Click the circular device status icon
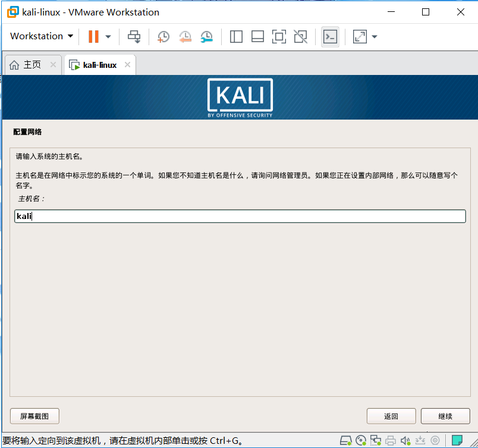Viewport: 478px width, 448px height. [x=435, y=440]
